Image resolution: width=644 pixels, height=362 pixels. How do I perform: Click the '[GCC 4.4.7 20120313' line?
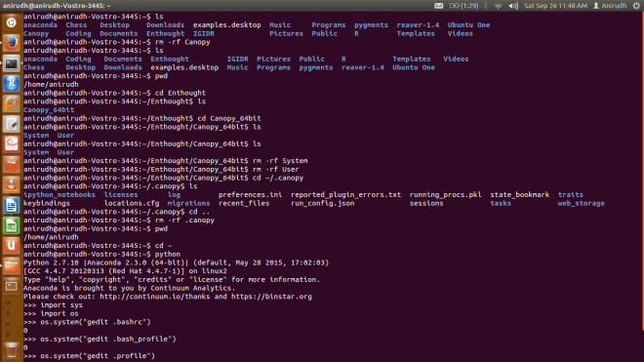(125, 271)
